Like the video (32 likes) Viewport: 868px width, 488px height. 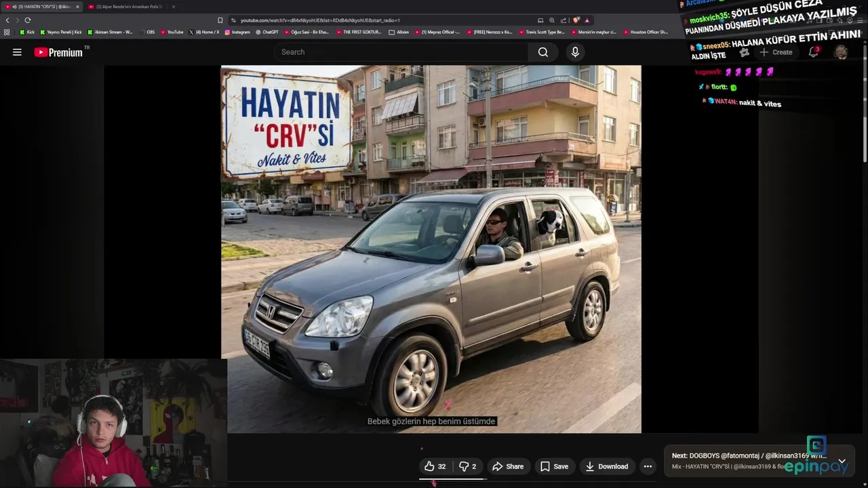[x=435, y=466]
